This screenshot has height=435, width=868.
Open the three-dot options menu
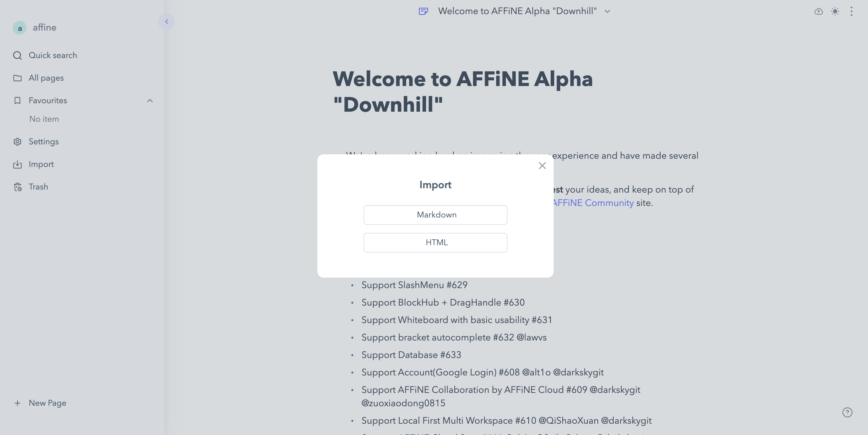click(852, 11)
